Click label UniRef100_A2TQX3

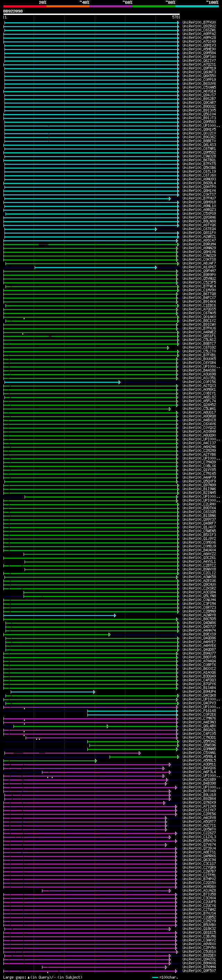[199, 386]
